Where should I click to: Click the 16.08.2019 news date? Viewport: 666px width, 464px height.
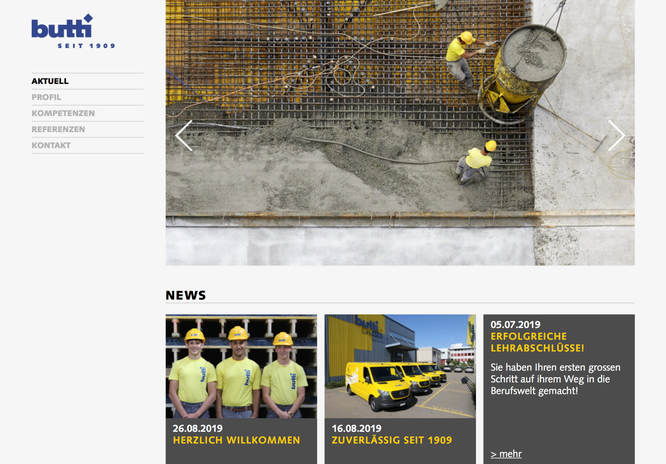pyautogui.click(x=355, y=428)
